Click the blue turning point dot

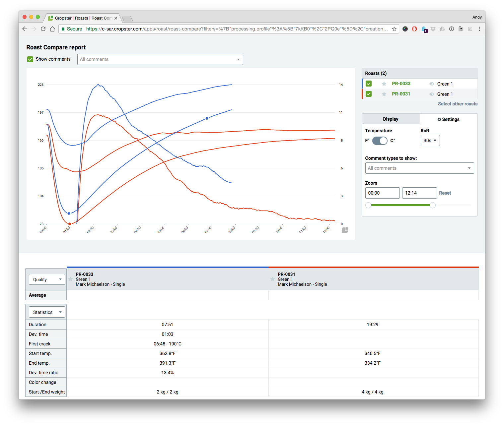(69, 213)
